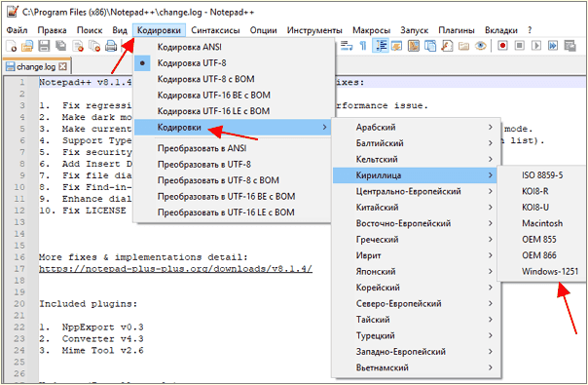Viewport: 588px width, 385px height.
Task: Select OEM 866 encoding
Action: [541, 255]
